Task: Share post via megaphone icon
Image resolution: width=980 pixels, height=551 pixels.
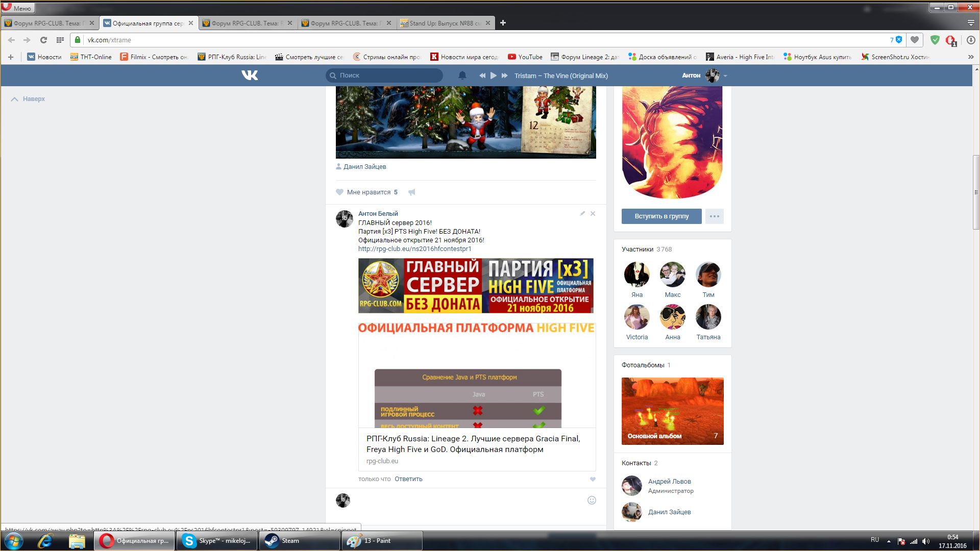Action: coord(412,192)
